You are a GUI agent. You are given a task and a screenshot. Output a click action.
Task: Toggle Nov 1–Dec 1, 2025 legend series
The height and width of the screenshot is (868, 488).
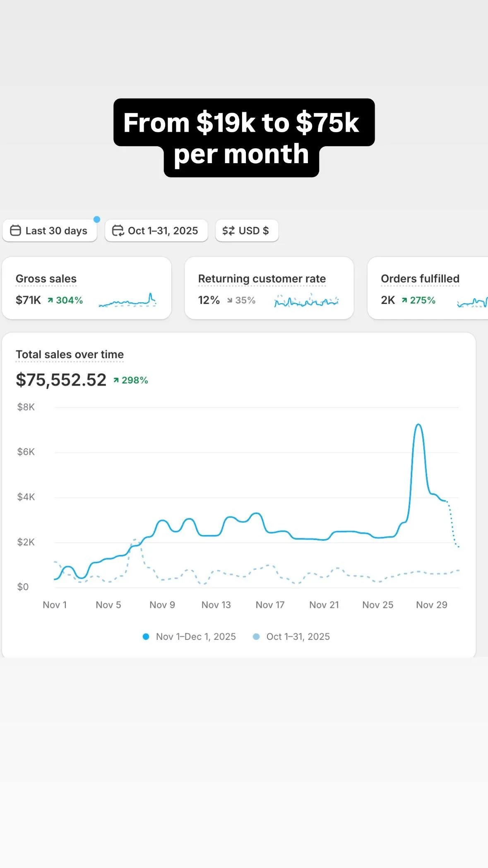pyautogui.click(x=189, y=637)
